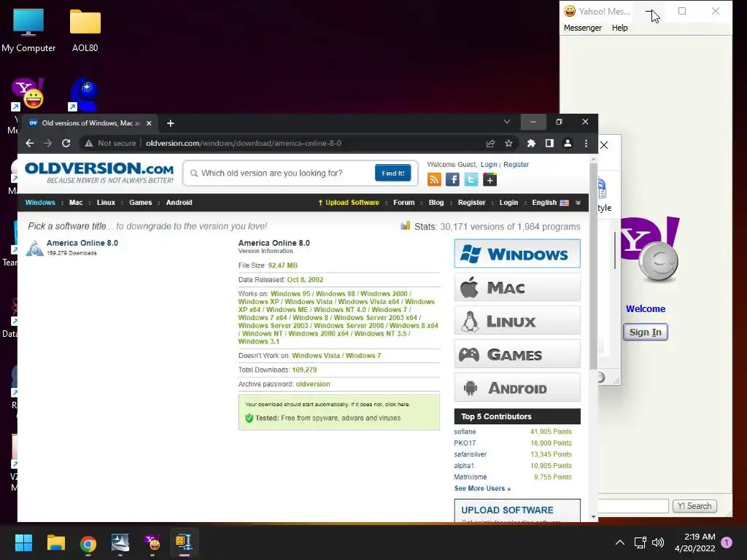Viewport: 747px width, 560px height.
Task: Open the English language selector
Action: (550, 203)
